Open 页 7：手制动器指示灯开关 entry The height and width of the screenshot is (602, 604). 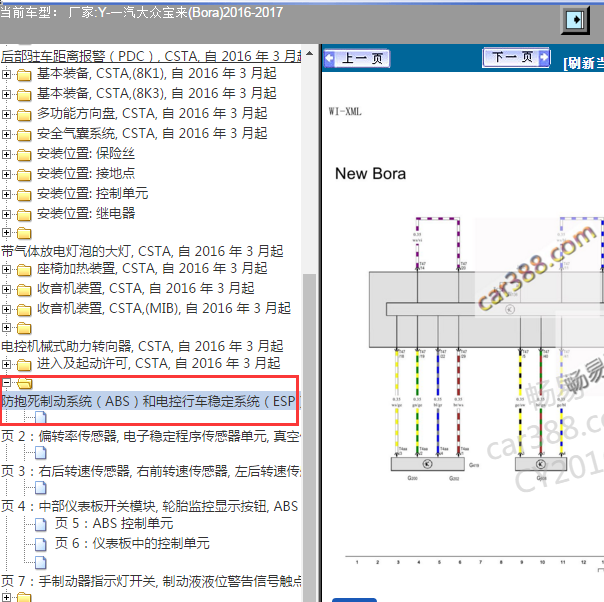pos(151,581)
